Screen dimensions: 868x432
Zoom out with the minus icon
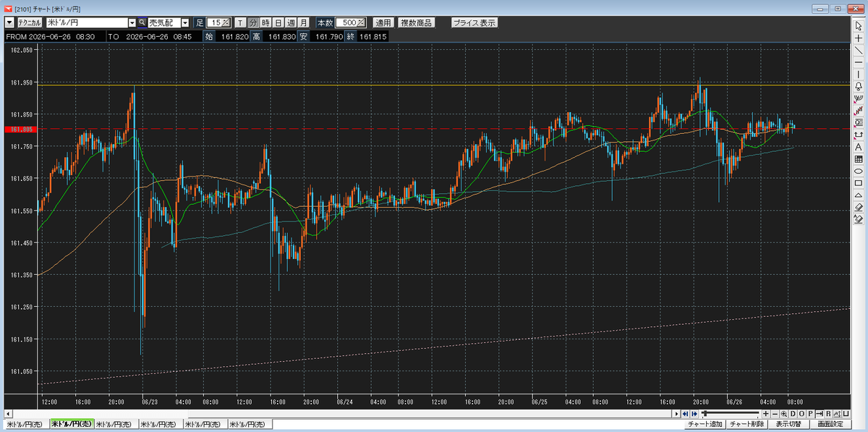(x=775, y=414)
